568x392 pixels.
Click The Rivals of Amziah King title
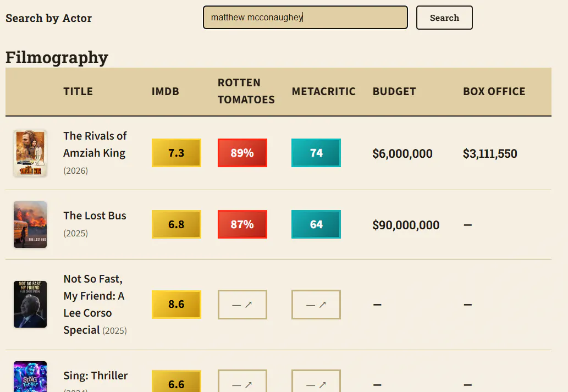click(x=95, y=144)
